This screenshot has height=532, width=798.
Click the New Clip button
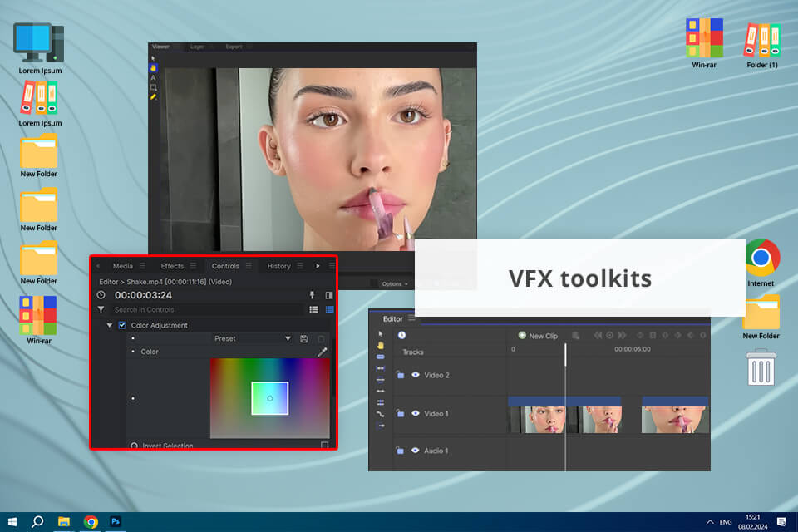538,336
